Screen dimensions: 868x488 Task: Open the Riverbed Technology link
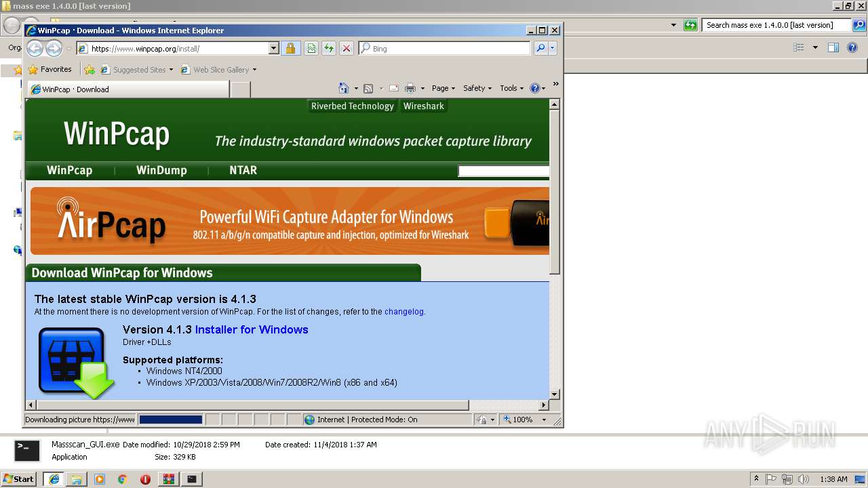coord(352,106)
